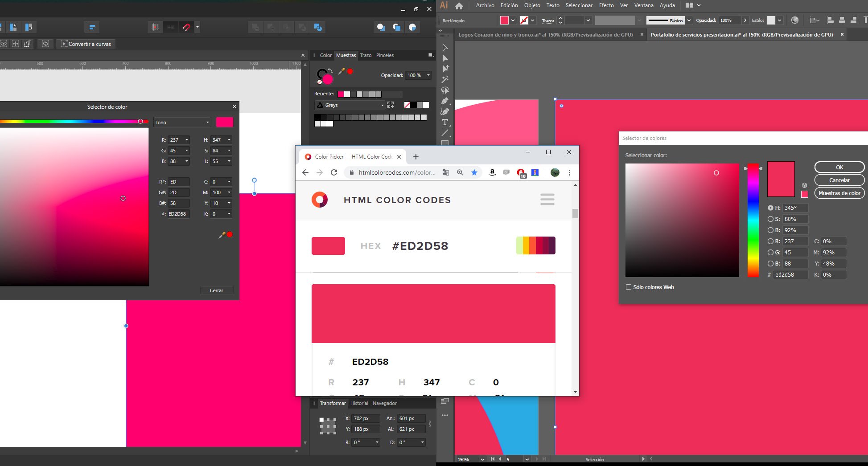Switch to Logos Corazon de nino document tab
This screenshot has width=868, height=466.
click(x=546, y=35)
